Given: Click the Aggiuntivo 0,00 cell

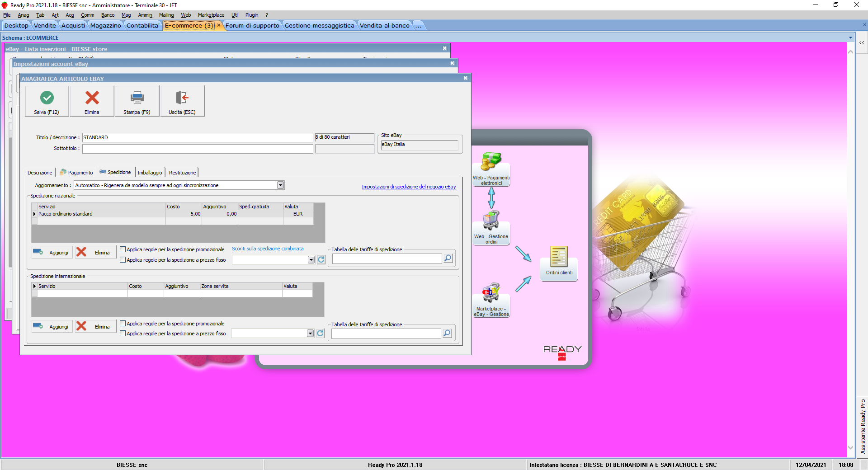Looking at the screenshot, I should coord(220,214).
